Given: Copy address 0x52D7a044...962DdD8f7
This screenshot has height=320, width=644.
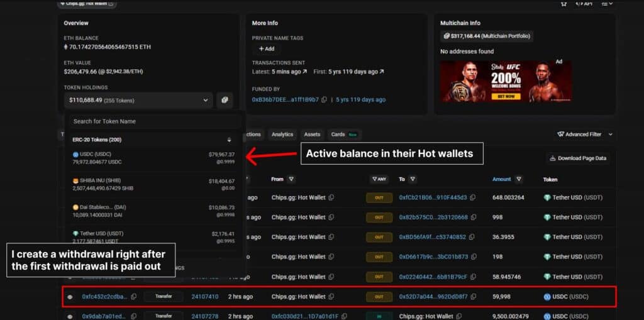Looking at the screenshot, I should [474, 297].
